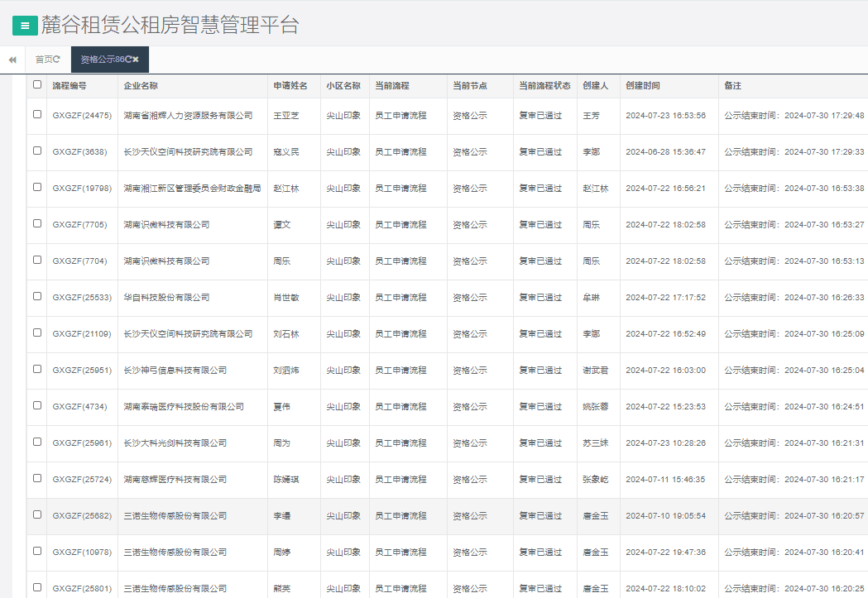Click reload icon on 资格公示86 tab
The height and width of the screenshot is (598, 868).
pos(128,60)
